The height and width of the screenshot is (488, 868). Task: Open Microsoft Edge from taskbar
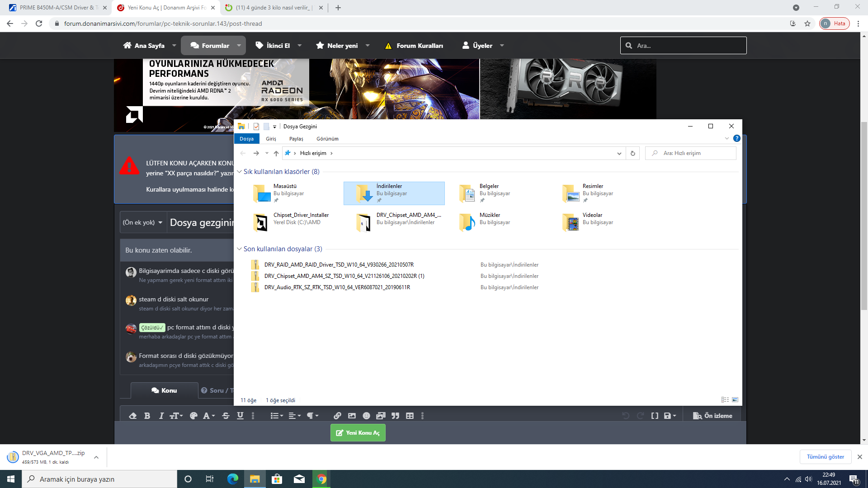click(x=233, y=479)
